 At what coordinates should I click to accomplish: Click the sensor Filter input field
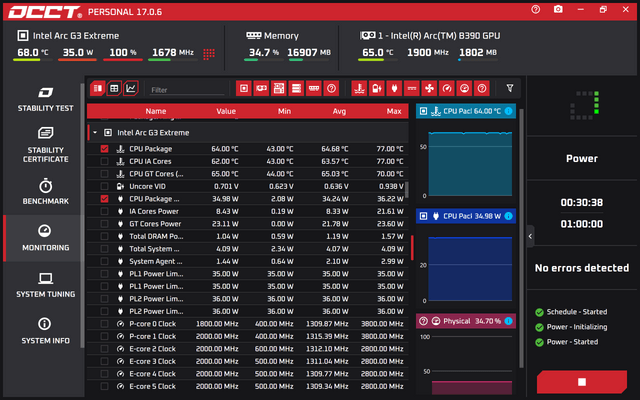point(187,90)
